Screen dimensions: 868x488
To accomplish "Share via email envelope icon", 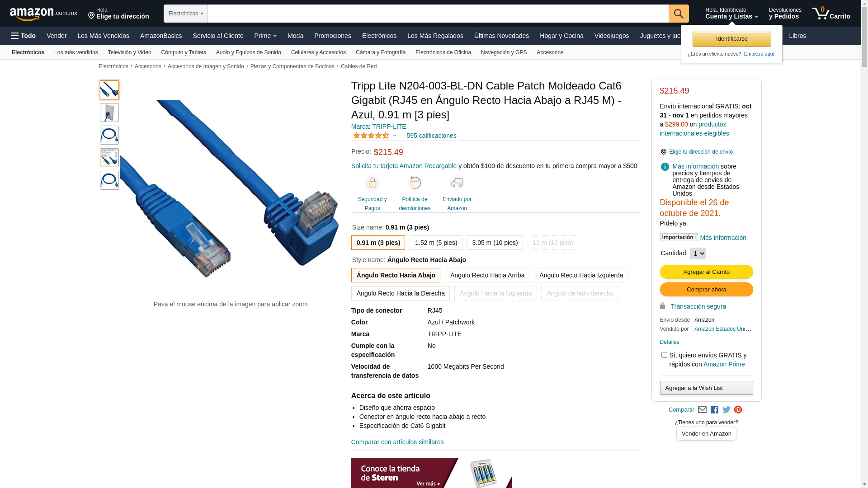I will point(702,410).
